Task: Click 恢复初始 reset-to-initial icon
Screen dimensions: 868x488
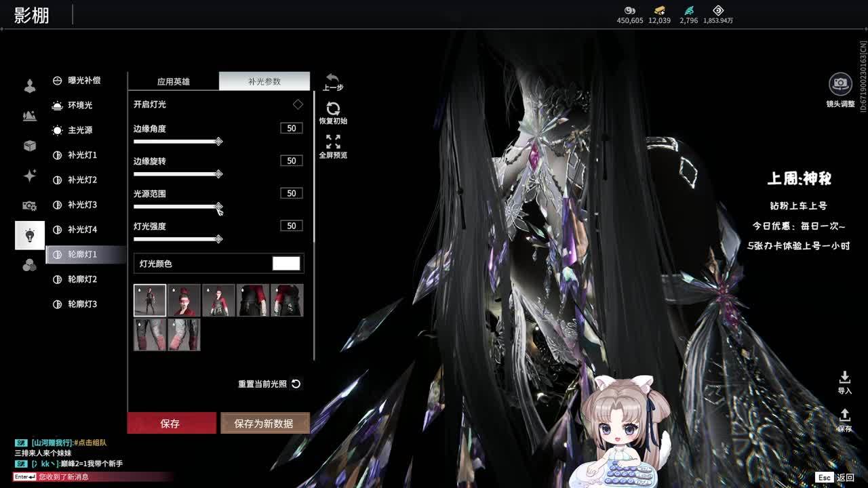Action: pyautogui.click(x=333, y=109)
